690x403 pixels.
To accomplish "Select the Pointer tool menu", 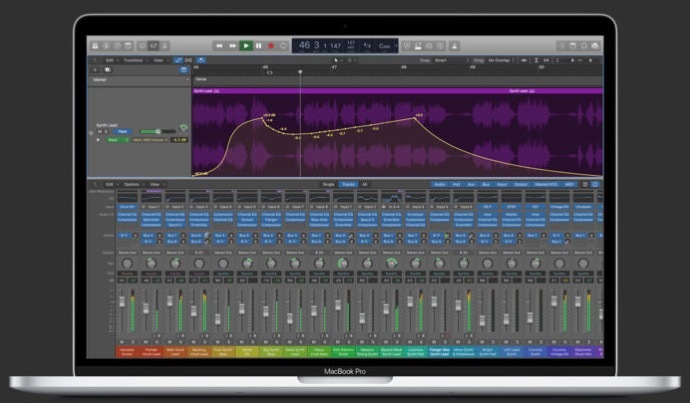I will click(x=336, y=60).
